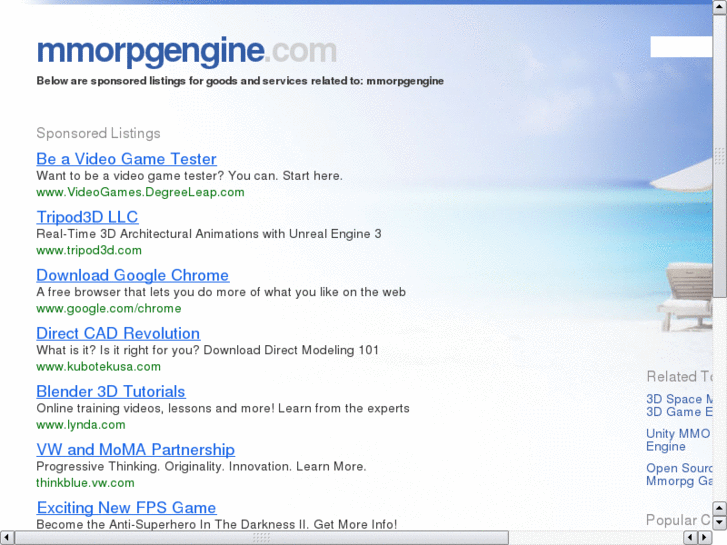
Task: Visit the Blender 3D Tutorials link
Action: [111, 391]
